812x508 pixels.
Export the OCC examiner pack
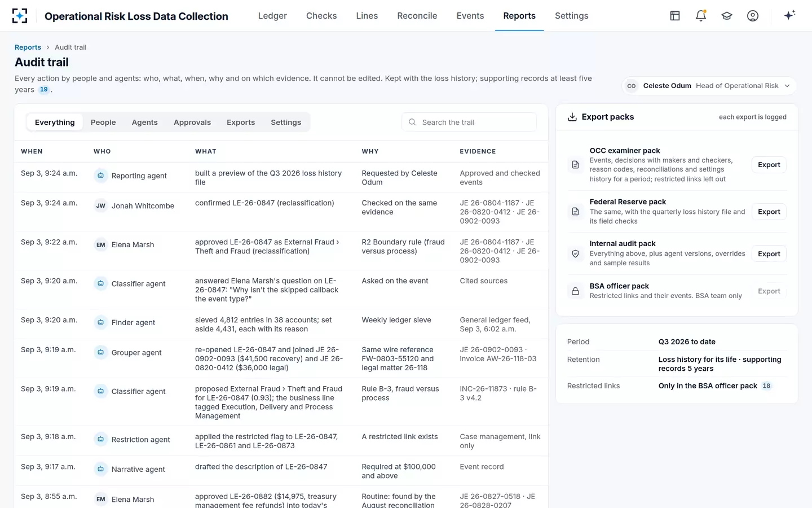(769, 165)
